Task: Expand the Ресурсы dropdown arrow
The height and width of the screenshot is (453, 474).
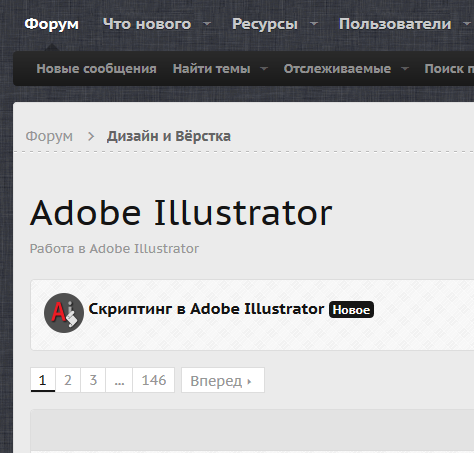Action: [314, 24]
